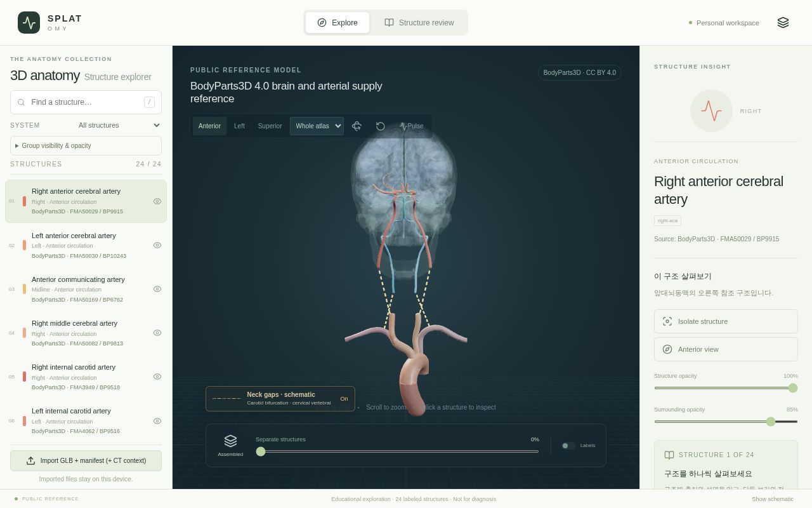
Task: Click the pulse avatar in Structure Insight
Action: [711, 110]
